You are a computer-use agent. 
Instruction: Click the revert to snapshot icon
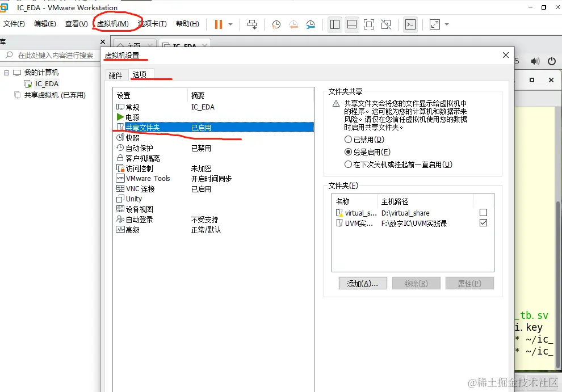pos(293,24)
